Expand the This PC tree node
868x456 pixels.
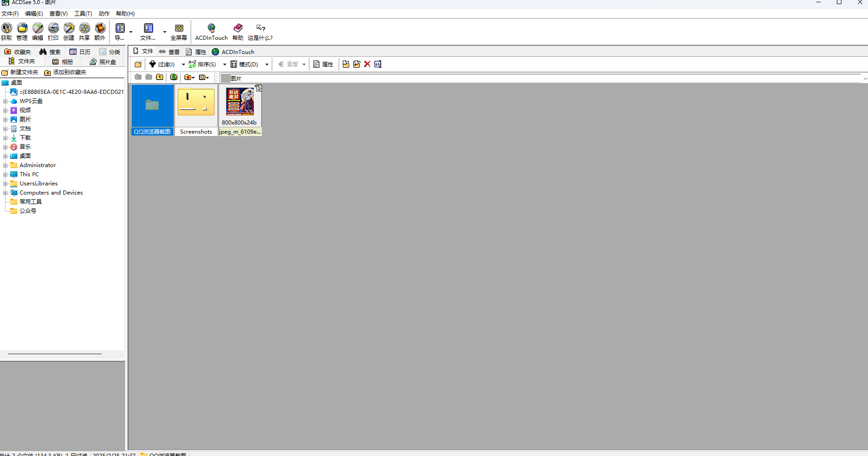[x=5, y=174]
